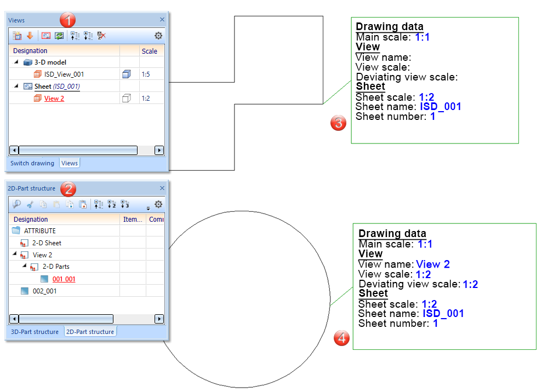The image size is (548, 392).
Task: Collapse the Sheet (ISD_001) node
Action: point(16,85)
